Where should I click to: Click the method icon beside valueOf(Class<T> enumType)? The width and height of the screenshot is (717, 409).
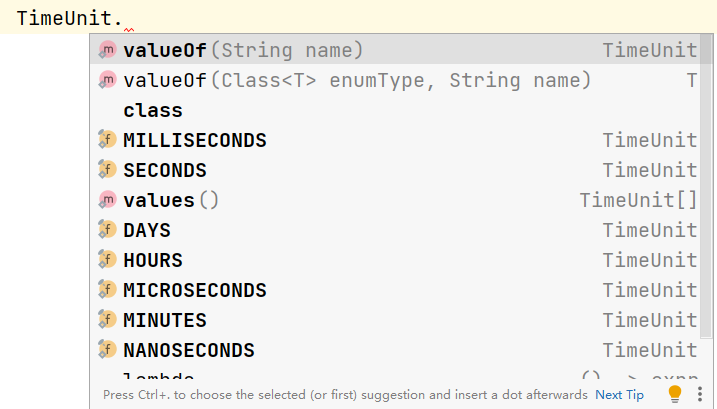click(107, 80)
